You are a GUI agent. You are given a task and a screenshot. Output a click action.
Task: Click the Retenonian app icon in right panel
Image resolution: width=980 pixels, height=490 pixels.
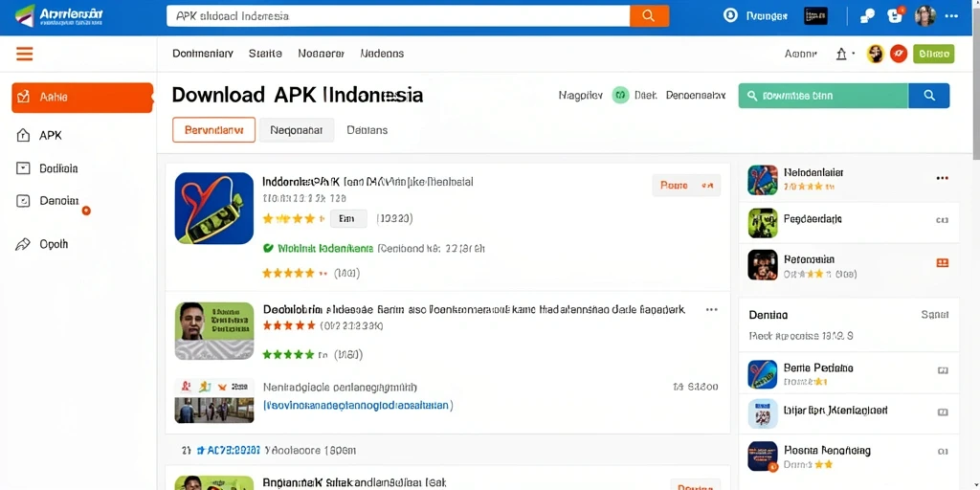coord(763,265)
